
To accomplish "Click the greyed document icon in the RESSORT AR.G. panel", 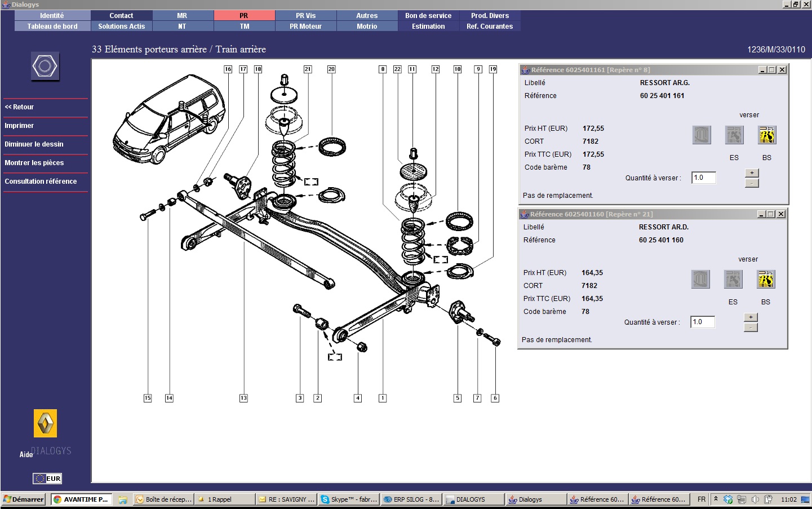I will (x=702, y=135).
